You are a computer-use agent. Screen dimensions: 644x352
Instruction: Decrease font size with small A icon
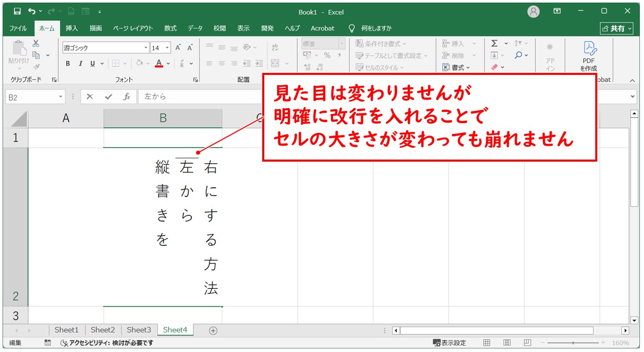190,48
